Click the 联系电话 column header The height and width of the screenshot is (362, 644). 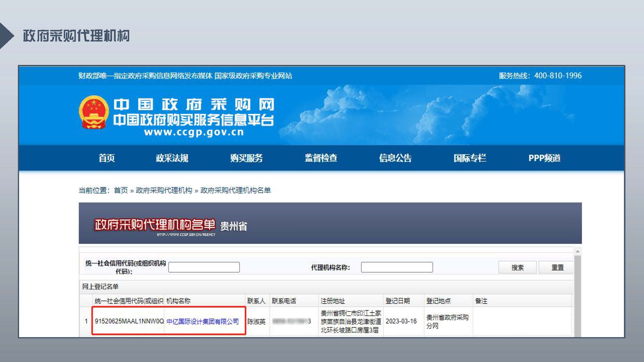284,301
